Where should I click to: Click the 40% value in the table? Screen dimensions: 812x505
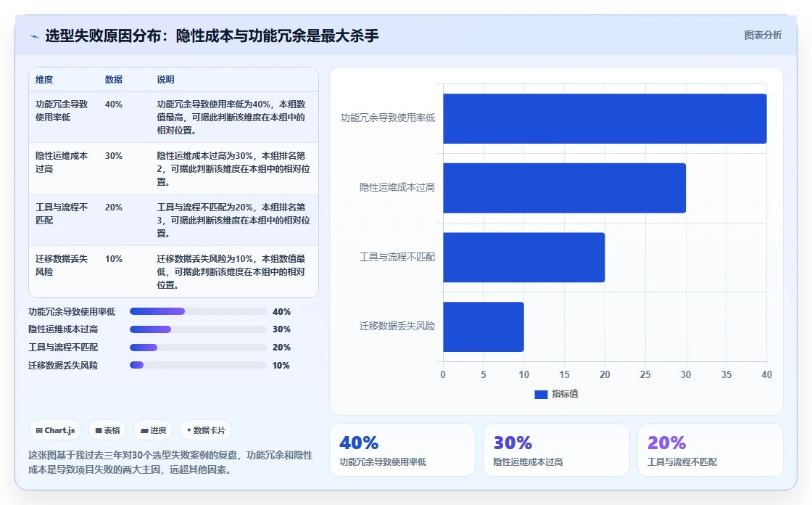pyautogui.click(x=113, y=104)
